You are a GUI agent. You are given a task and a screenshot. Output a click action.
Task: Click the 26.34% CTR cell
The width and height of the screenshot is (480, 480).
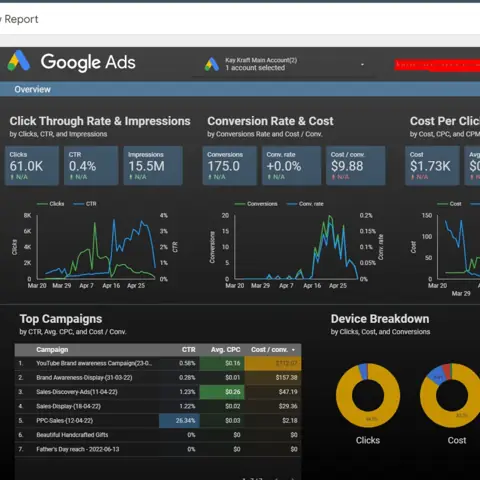click(179, 421)
